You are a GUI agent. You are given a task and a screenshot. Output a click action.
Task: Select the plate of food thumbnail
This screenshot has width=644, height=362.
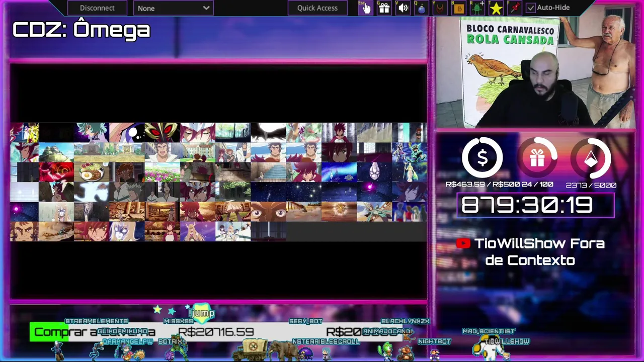pos(92,172)
